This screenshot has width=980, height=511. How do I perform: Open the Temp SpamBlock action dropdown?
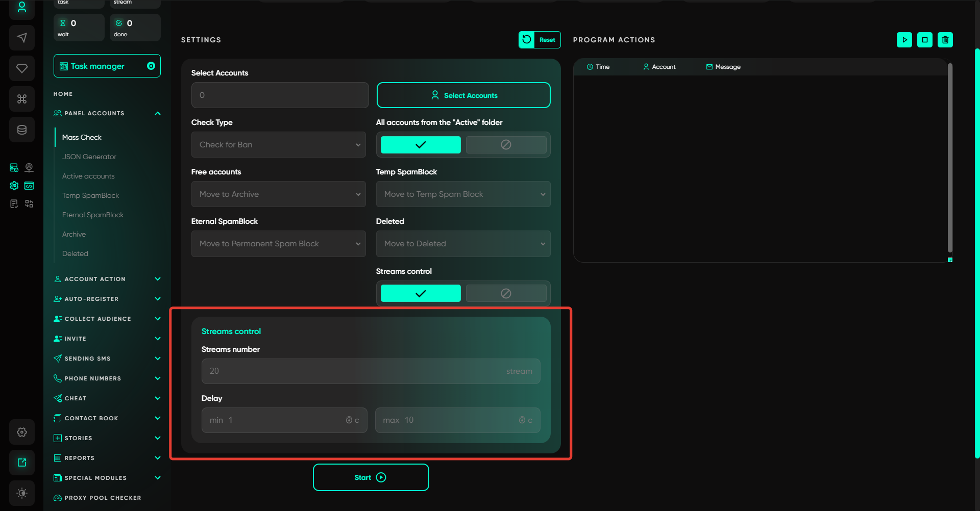[x=463, y=194]
